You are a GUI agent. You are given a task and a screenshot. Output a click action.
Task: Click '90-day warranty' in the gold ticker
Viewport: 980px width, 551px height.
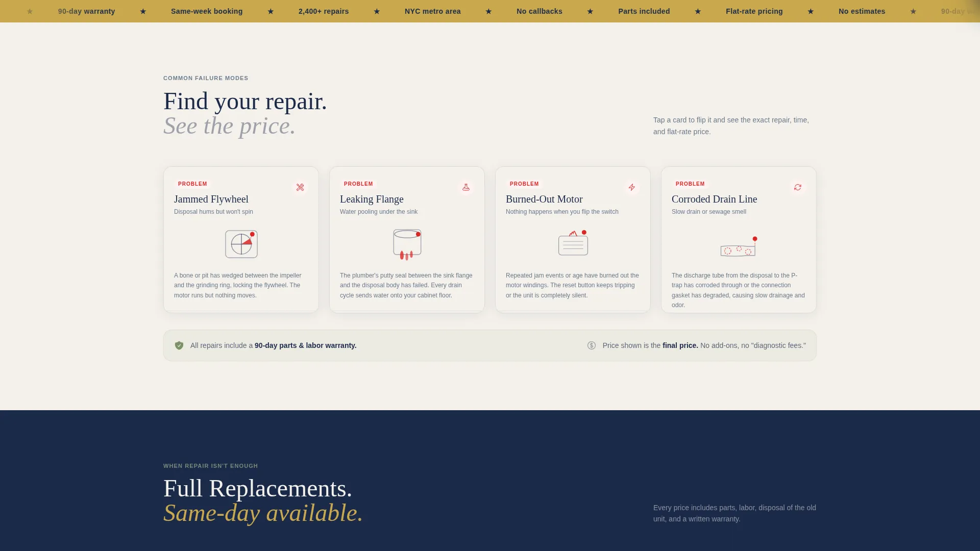87,11
